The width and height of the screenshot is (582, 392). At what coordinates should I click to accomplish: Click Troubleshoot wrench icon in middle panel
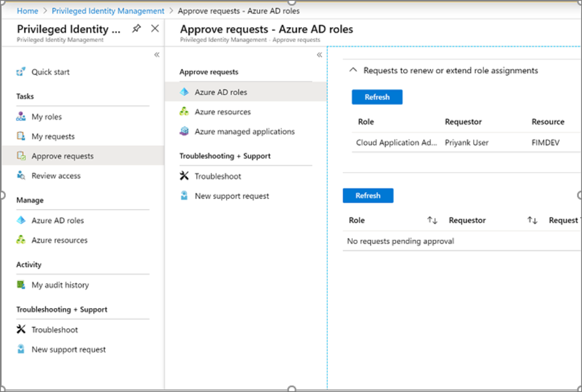pyautogui.click(x=184, y=176)
